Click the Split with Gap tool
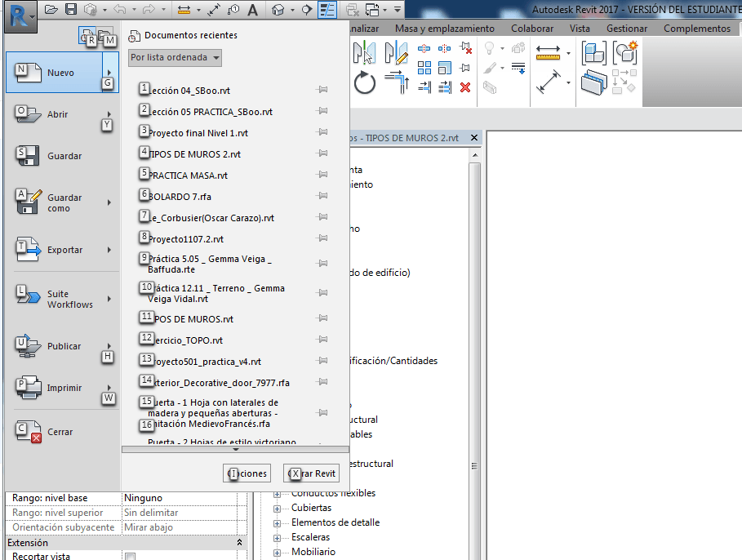Viewport: 742px width, 560px height. 444,48
